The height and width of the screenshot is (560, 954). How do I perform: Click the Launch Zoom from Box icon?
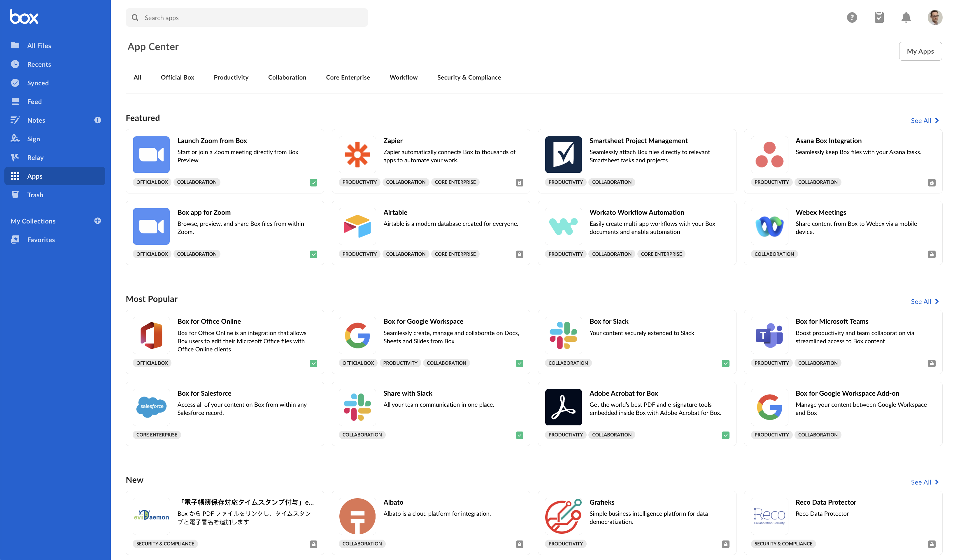click(x=151, y=154)
